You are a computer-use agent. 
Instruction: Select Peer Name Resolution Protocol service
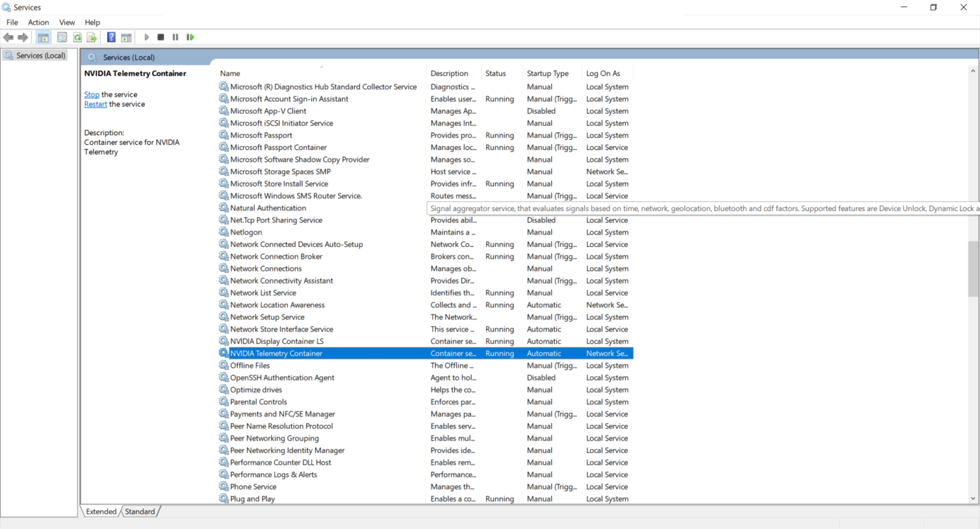point(426,426)
